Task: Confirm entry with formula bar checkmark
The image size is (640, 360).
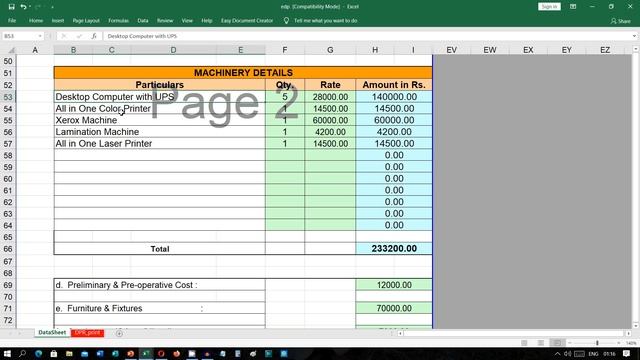Action: [x=79, y=36]
